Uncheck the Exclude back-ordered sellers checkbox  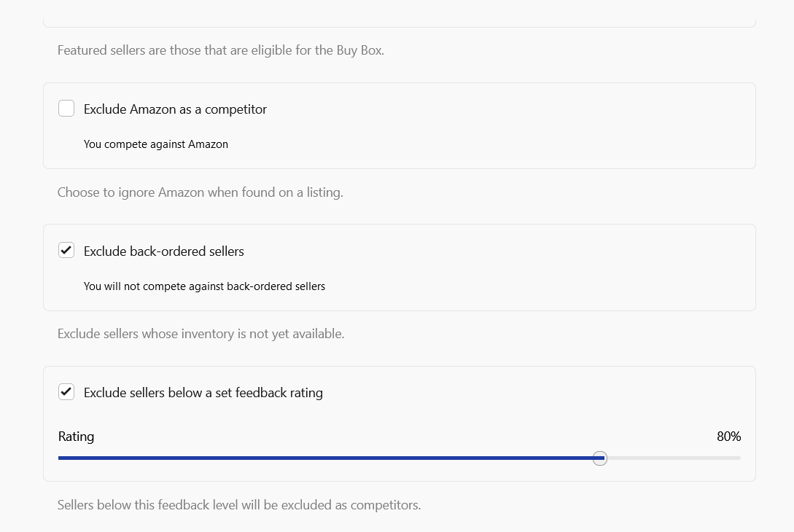click(x=66, y=250)
